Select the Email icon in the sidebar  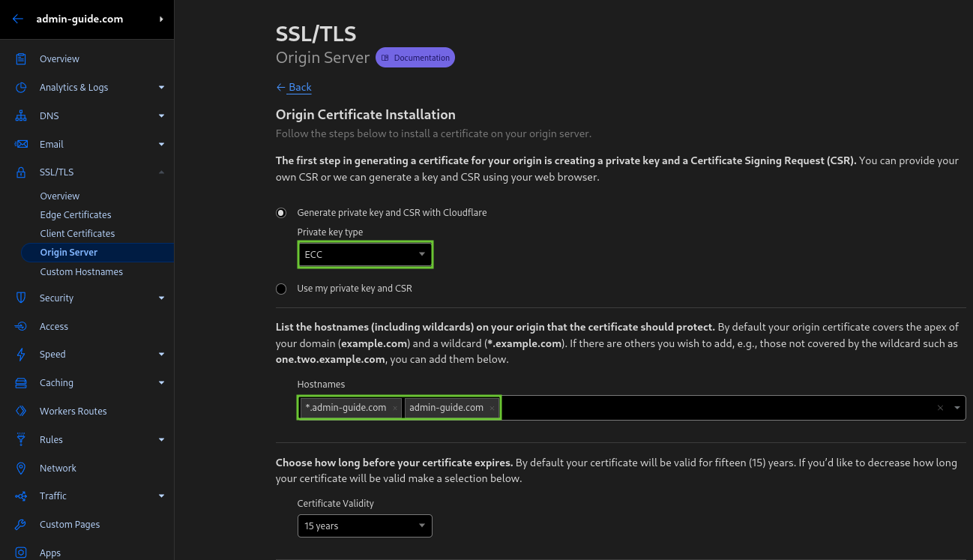coord(22,144)
